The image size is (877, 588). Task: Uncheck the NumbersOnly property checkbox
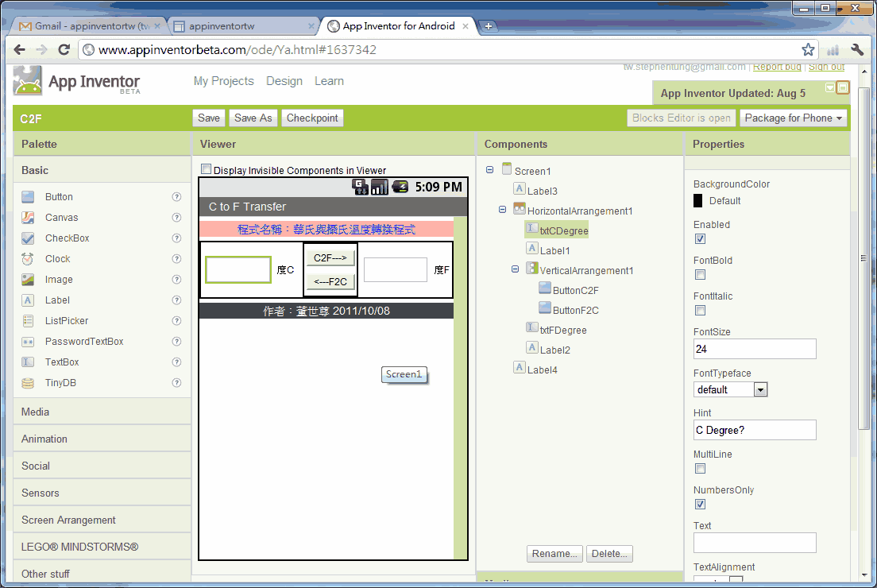click(x=700, y=505)
